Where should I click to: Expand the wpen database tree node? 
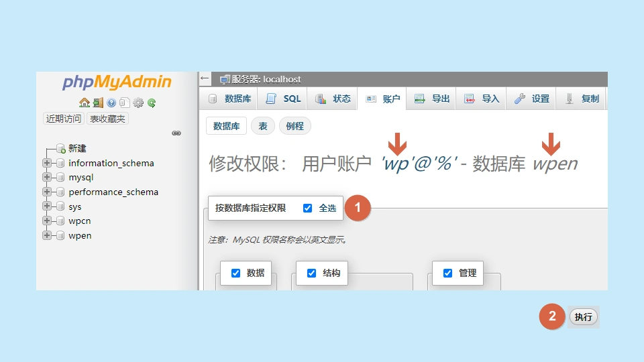pyautogui.click(x=47, y=235)
